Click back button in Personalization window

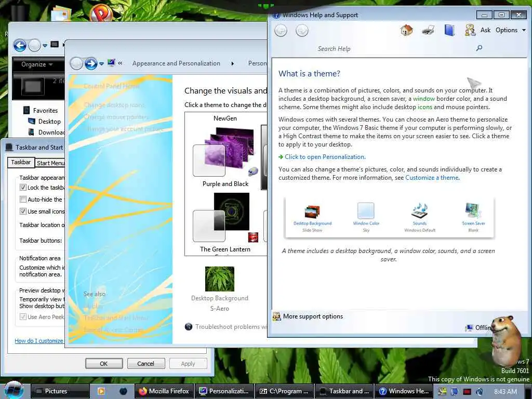click(x=76, y=63)
